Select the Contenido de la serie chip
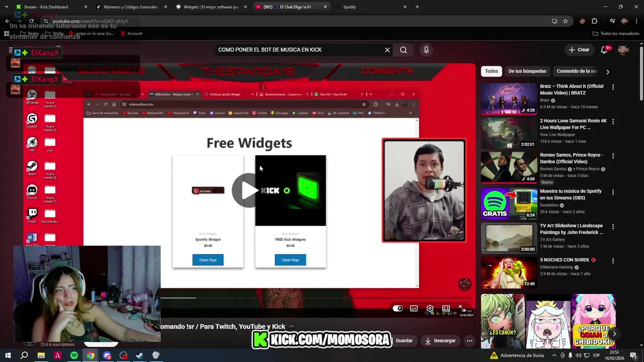The width and height of the screenshot is (644, 362). tap(577, 71)
